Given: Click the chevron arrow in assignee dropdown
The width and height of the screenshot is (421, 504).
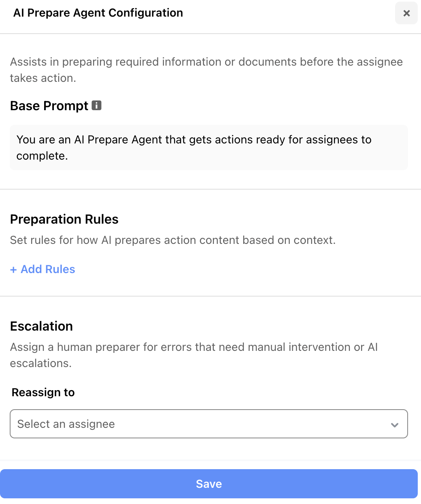Looking at the screenshot, I should pyautogui.click(x=395, y=425).
